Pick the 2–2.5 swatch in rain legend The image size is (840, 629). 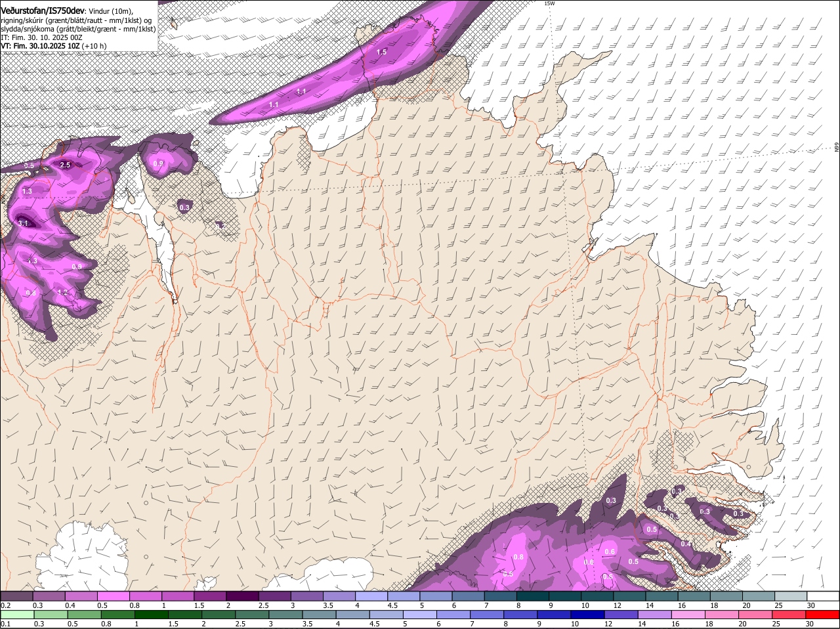click(x=218, y=615)
